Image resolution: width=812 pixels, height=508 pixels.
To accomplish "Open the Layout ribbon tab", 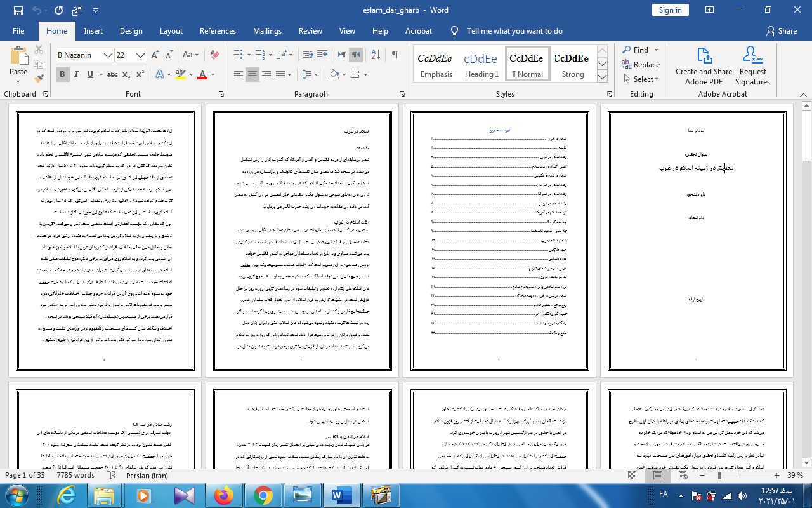I will click(171, 30).
